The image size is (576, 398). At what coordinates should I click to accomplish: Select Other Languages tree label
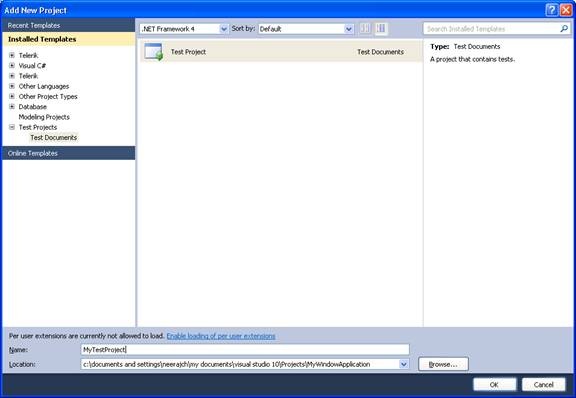(x=44, y=86)
